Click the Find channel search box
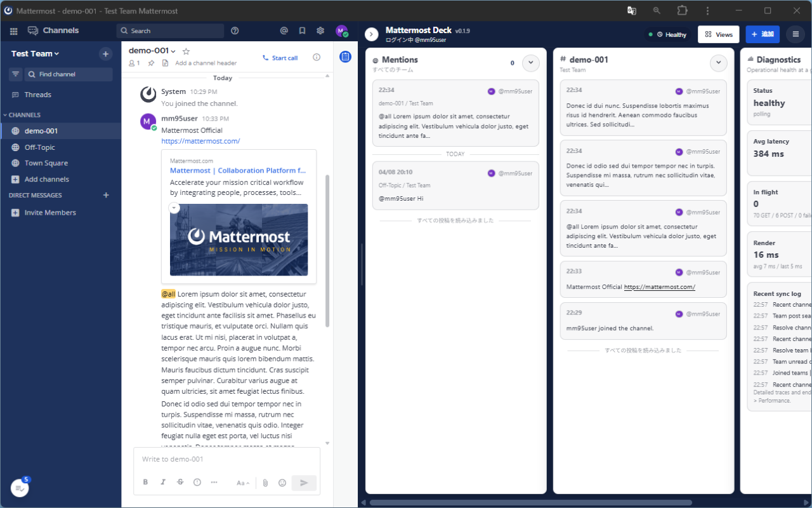 pos(69,74)
